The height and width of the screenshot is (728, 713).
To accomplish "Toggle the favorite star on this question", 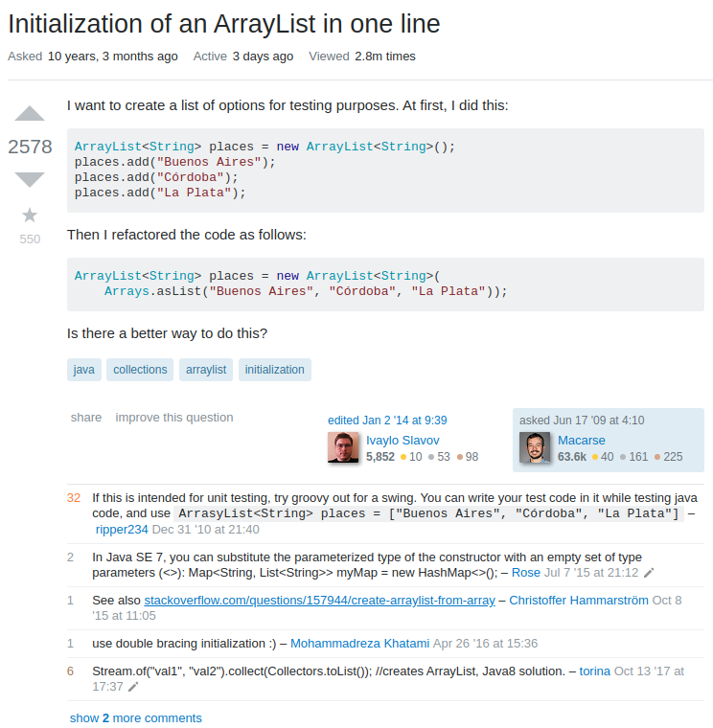I will [30, 215].
